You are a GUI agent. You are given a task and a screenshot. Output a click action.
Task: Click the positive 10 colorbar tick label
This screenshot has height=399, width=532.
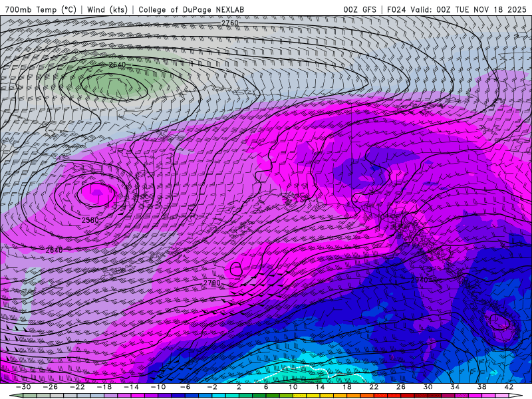pos(293,387)
